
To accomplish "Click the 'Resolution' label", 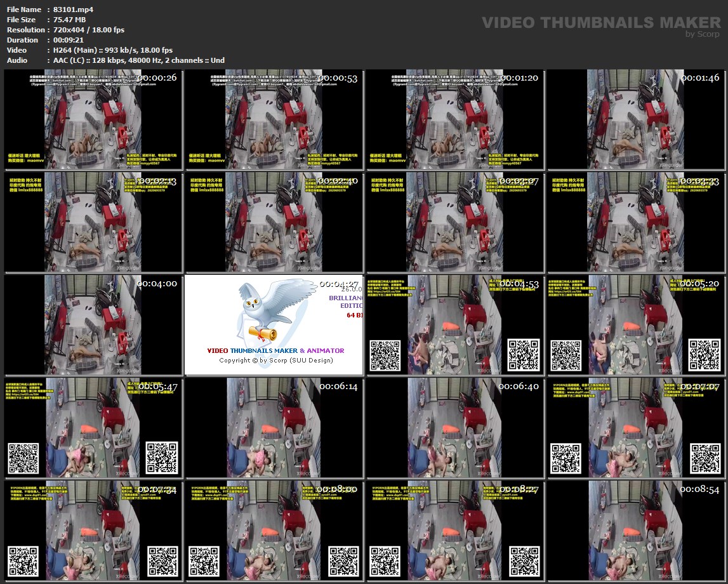I will [26, 30].
